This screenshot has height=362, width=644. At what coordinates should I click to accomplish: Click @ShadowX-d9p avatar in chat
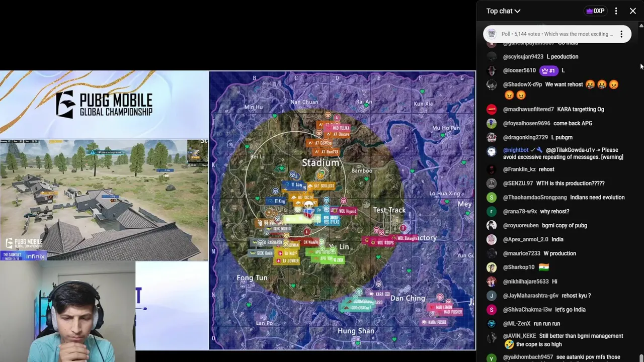(492, 85)
